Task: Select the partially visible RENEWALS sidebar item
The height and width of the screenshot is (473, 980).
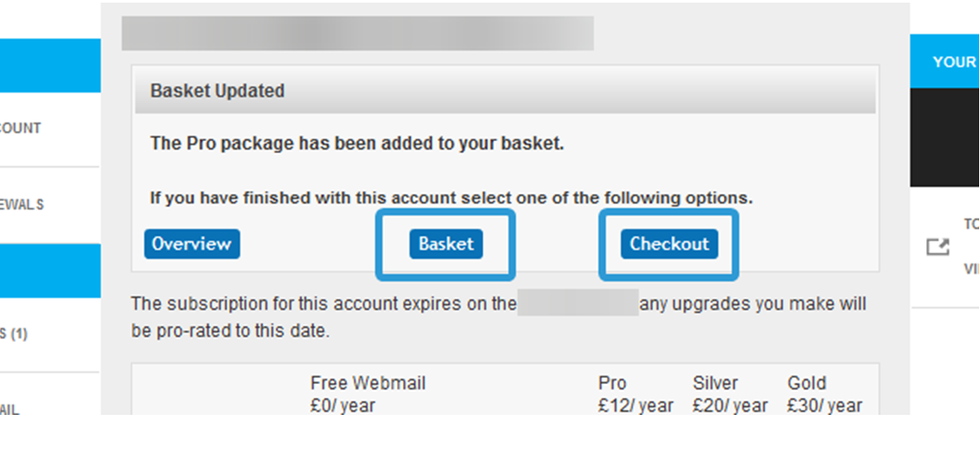Action: [21, 205]
